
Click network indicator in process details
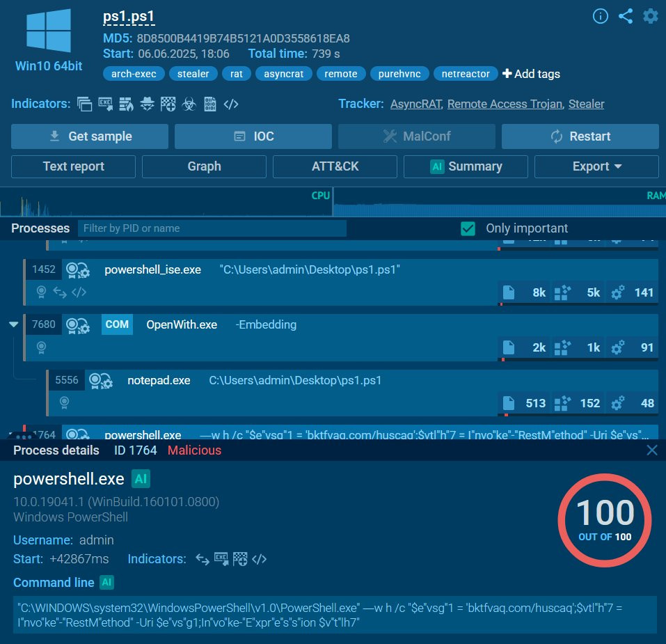[x=203, y=560]
